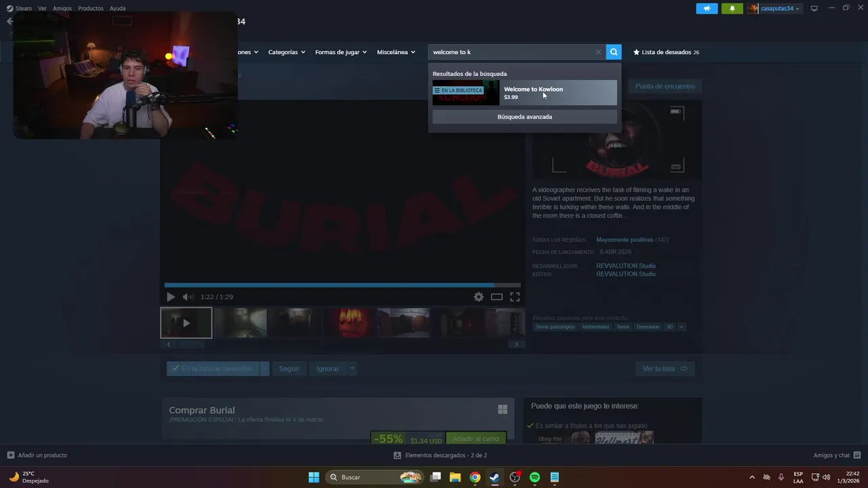Open the Ver menu
Image resolution: width=868 pixels, height=488 pixels.
point(42,8)
